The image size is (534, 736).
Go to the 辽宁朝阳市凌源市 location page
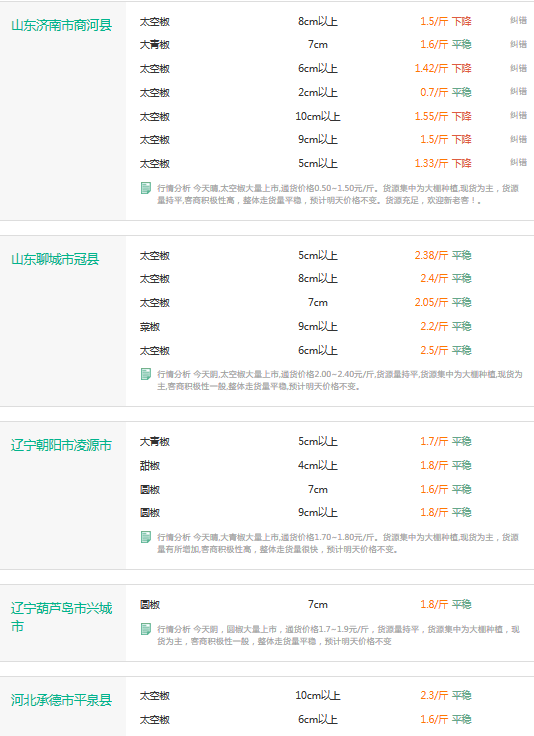click(61, 445)
